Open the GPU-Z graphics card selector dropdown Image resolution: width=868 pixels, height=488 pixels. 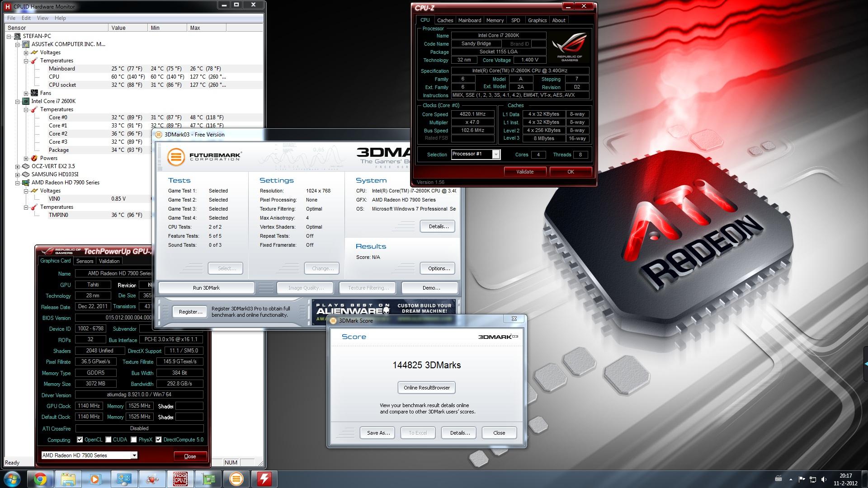click(x=134, y=455)
